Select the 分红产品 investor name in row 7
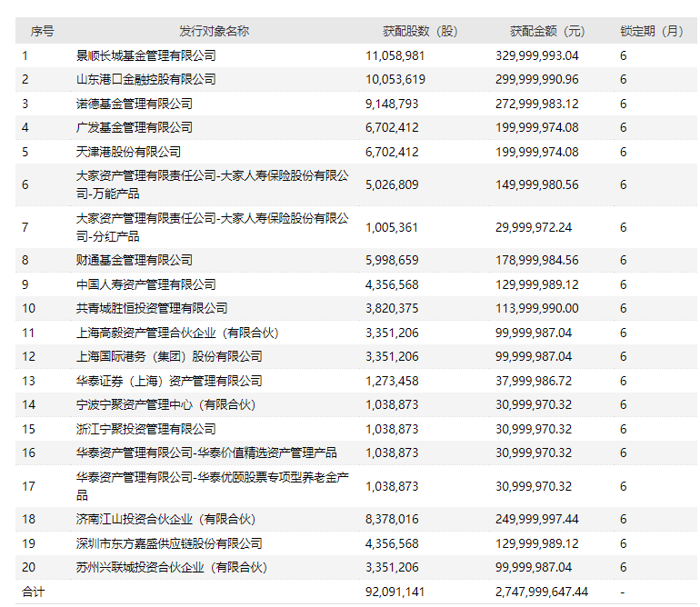700x607 pixels. tap(213, 227)
